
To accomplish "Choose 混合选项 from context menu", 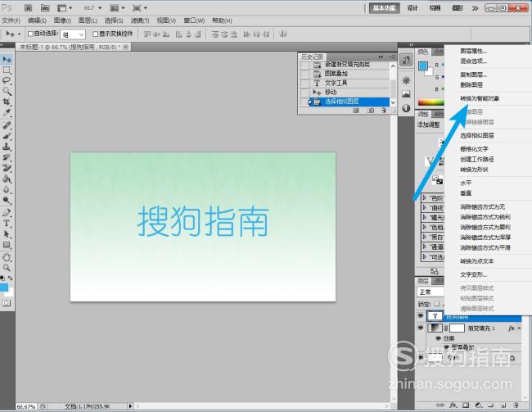I will tap(473, 61).
